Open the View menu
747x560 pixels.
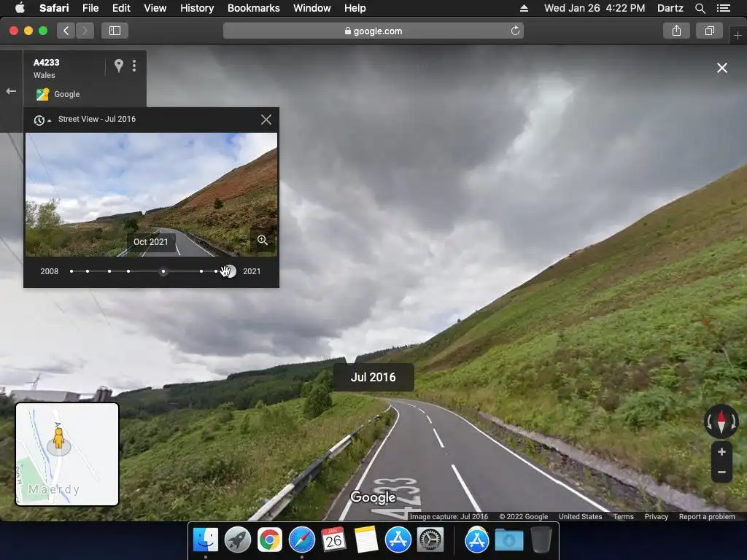pos(155,8)
